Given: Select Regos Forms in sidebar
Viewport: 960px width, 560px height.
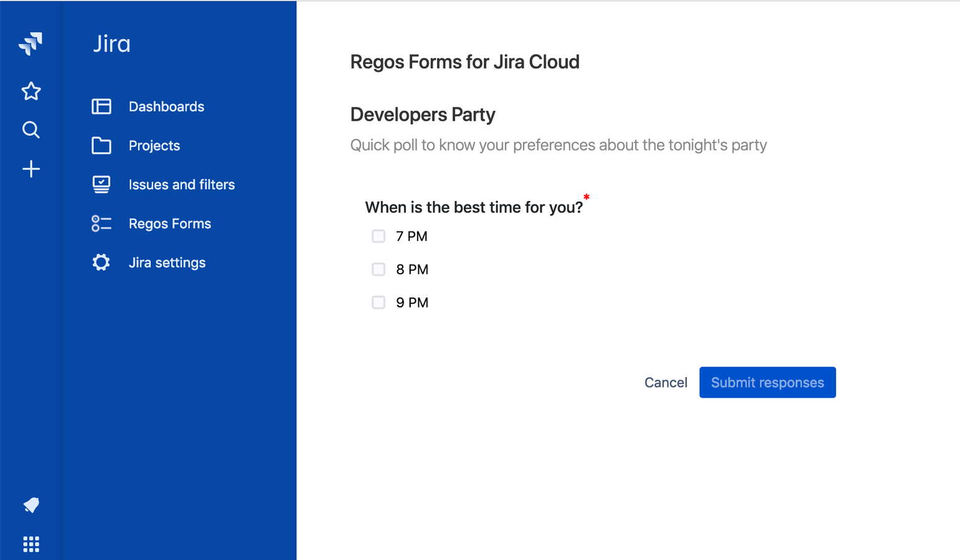Looking at the screenshot, I should 170,224.
